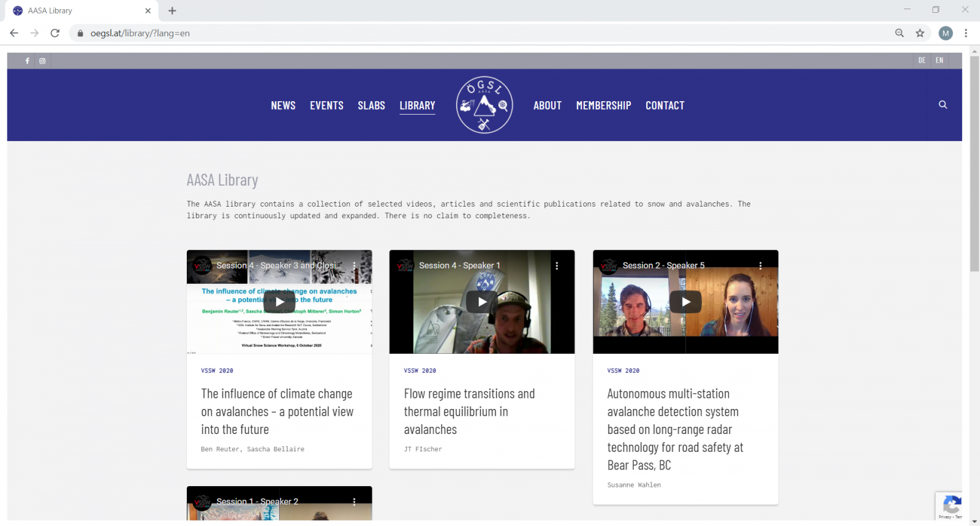The height and width of the screenshot is (526, 980).
Task: Open the NEWS menu item
Action: click(283, 105)
